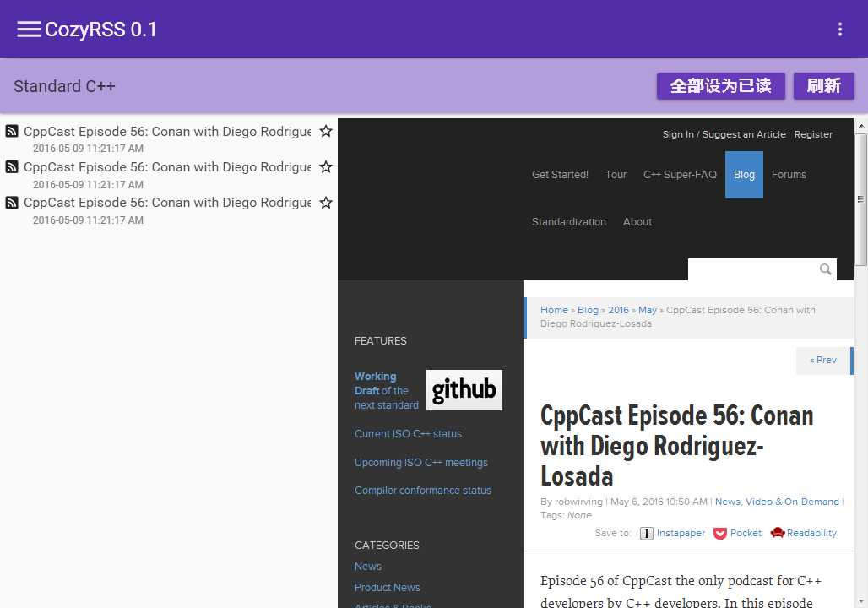
Task: Open third CppCast Episode 56 article title
Action: pyautogui.click(x=167, y=203)
